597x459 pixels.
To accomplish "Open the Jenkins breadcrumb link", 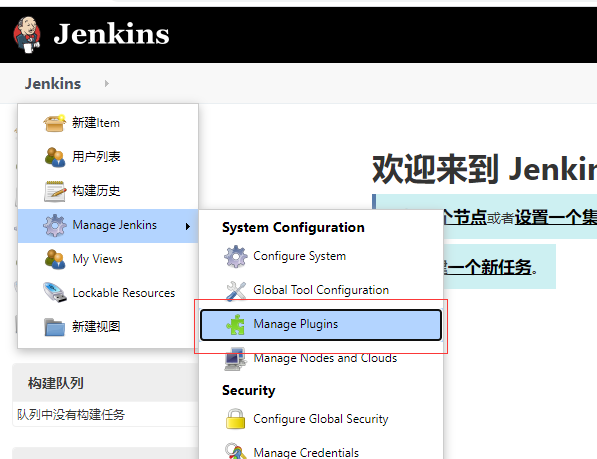I will (x=53, y=84).
